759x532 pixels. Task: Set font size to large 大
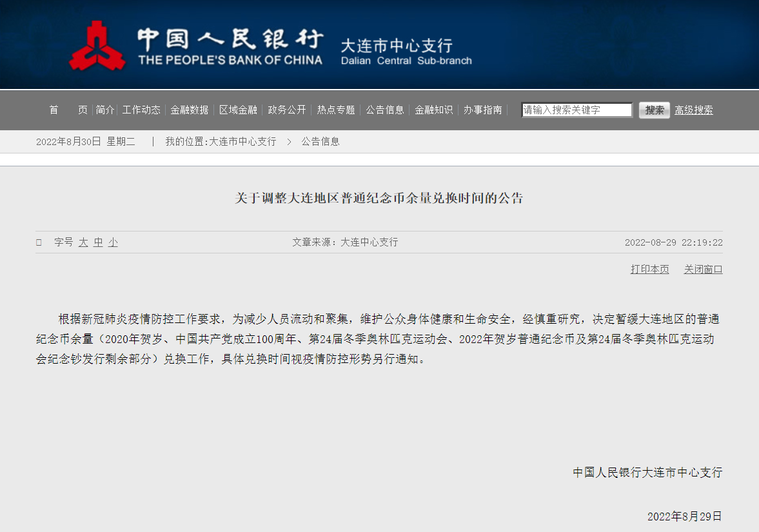point(83,242)
